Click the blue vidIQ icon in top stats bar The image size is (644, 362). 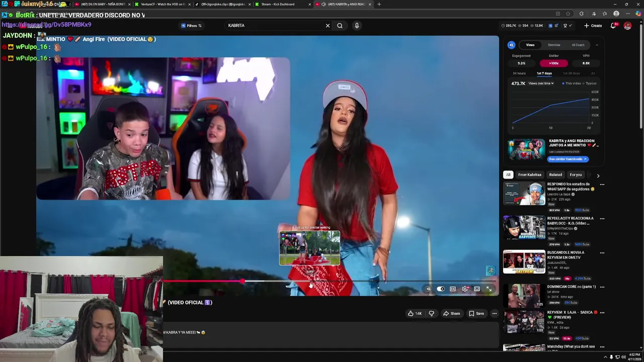pos(550,26)
